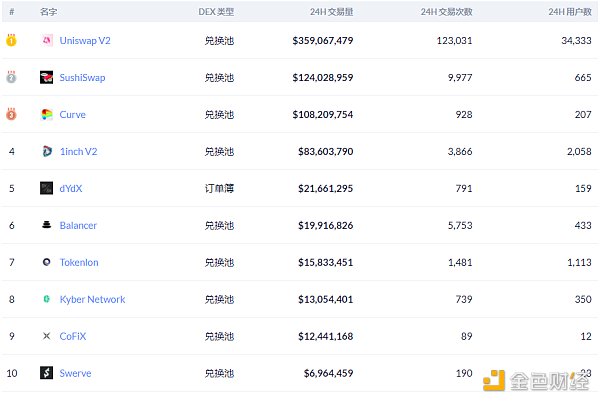This screenshot has width=600, height=402.
Task: Open the Curve link
Action: (73, 114)
